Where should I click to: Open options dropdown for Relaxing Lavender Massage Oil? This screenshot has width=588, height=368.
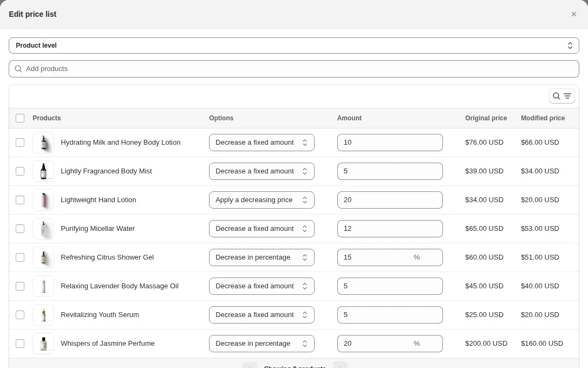pyautogui.click(x=262, y=286)
